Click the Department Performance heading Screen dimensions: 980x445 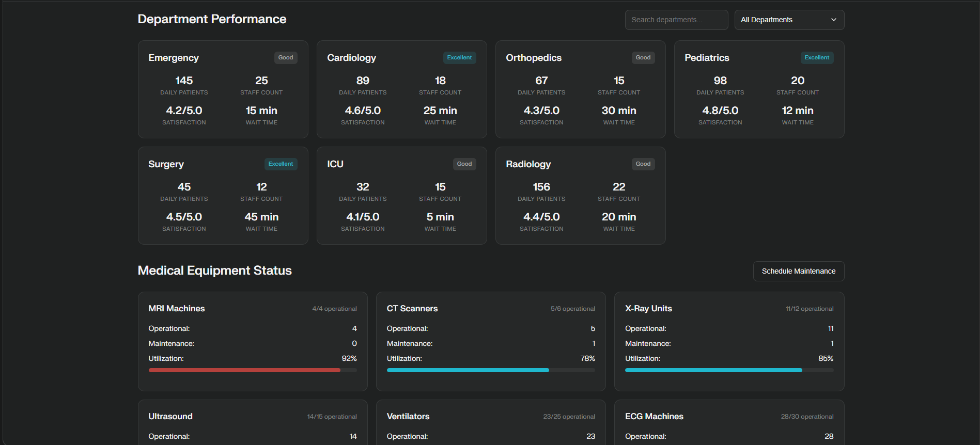pos(212,19)
